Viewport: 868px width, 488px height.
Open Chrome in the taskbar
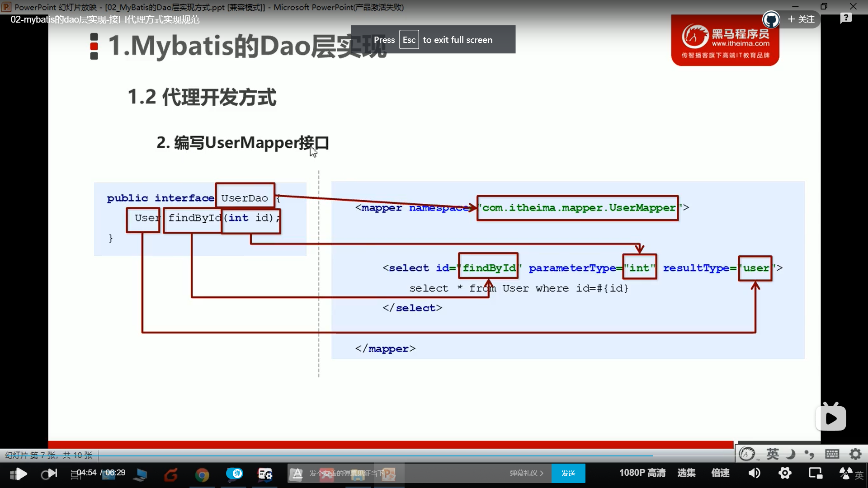pyautogui.click(x=202, y=474)
